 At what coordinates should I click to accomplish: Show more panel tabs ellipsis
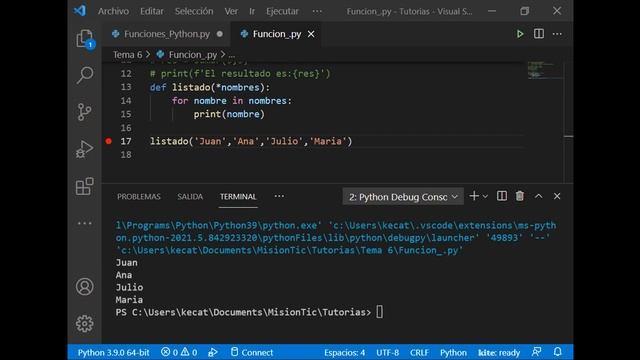pyautogui.click(x=279, y=196)
